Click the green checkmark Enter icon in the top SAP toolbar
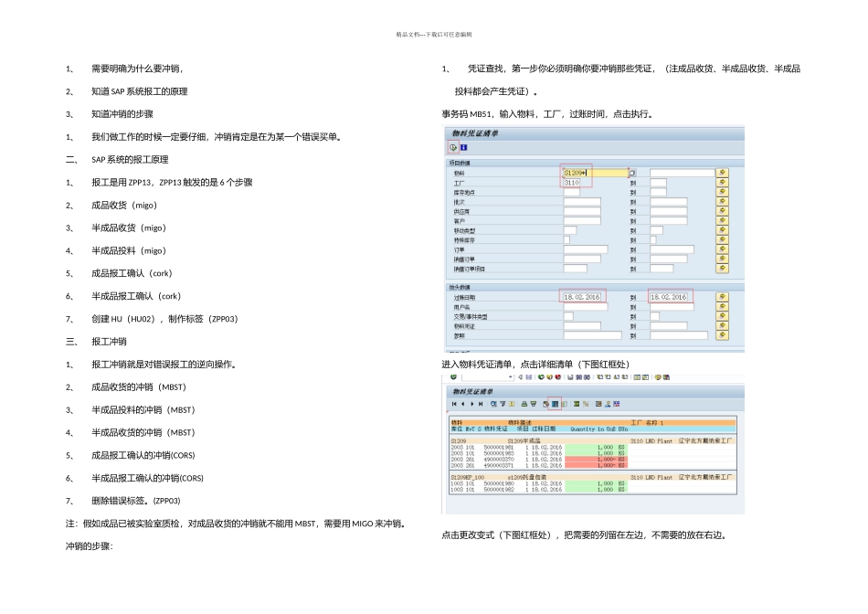 (453, 377)
